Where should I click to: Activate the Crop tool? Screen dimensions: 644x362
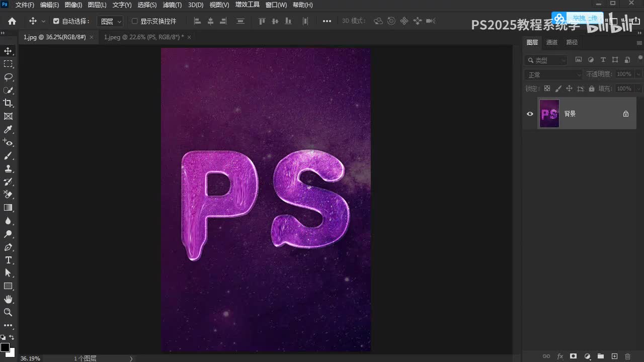[x=8, y=103]
